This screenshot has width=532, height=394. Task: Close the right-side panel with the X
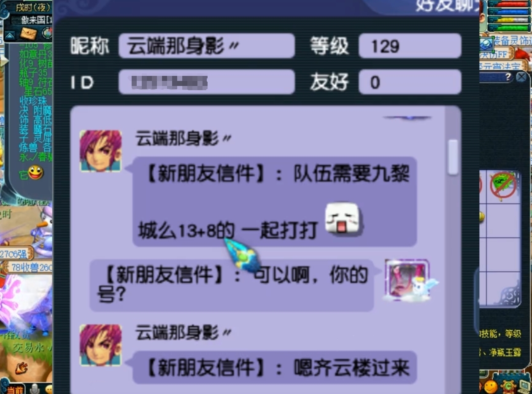(x=521, y=77)
